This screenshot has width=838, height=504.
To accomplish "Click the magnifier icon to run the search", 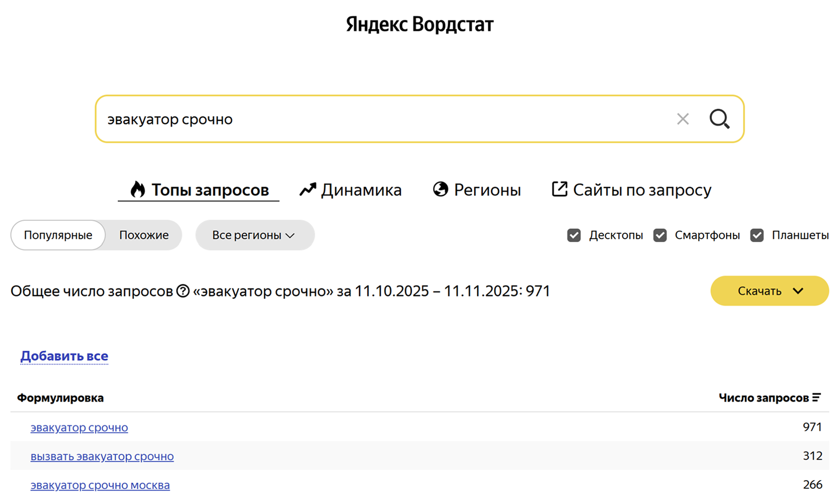I will [x=720, y=119].
